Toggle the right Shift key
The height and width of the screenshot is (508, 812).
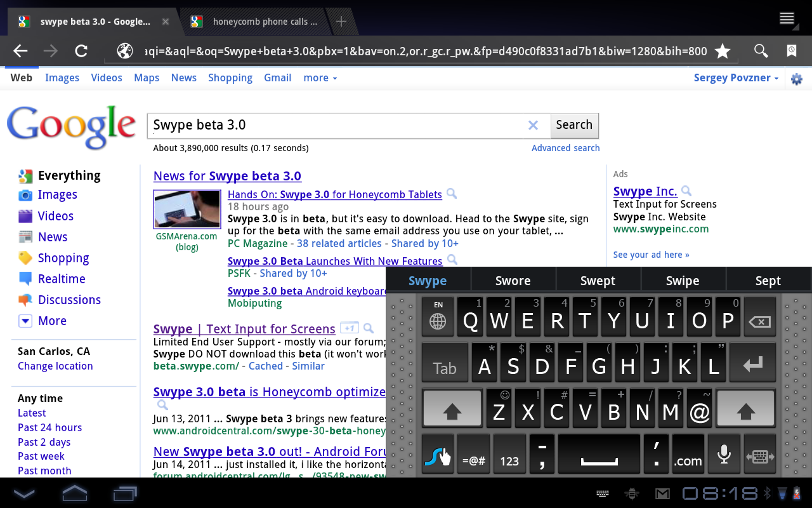pos(745,408)
